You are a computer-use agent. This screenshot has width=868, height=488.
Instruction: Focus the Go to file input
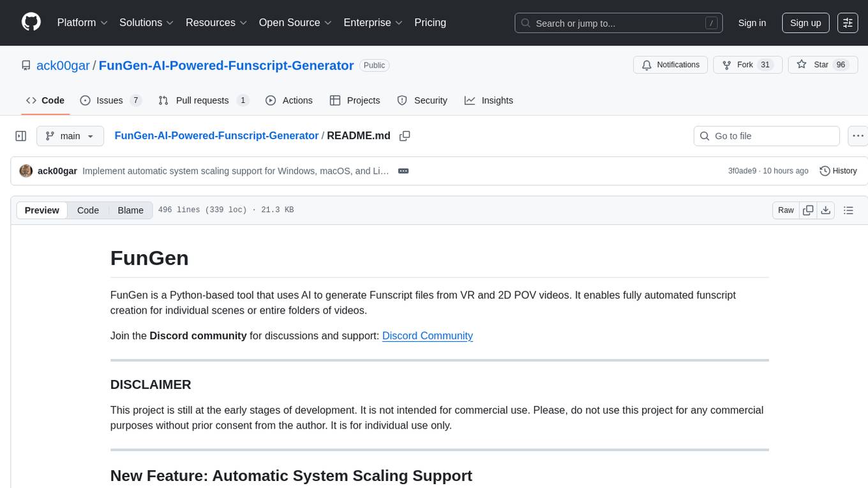point(767,136)
